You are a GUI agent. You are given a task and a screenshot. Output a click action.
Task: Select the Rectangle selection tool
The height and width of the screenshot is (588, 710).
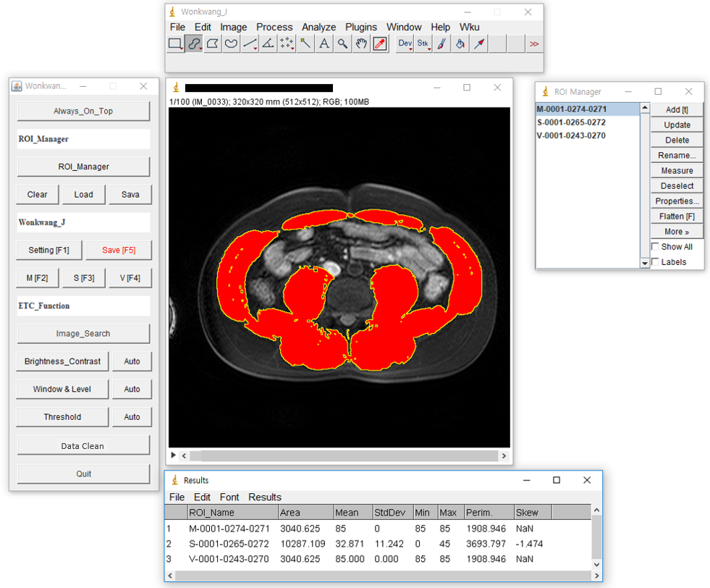175,44
